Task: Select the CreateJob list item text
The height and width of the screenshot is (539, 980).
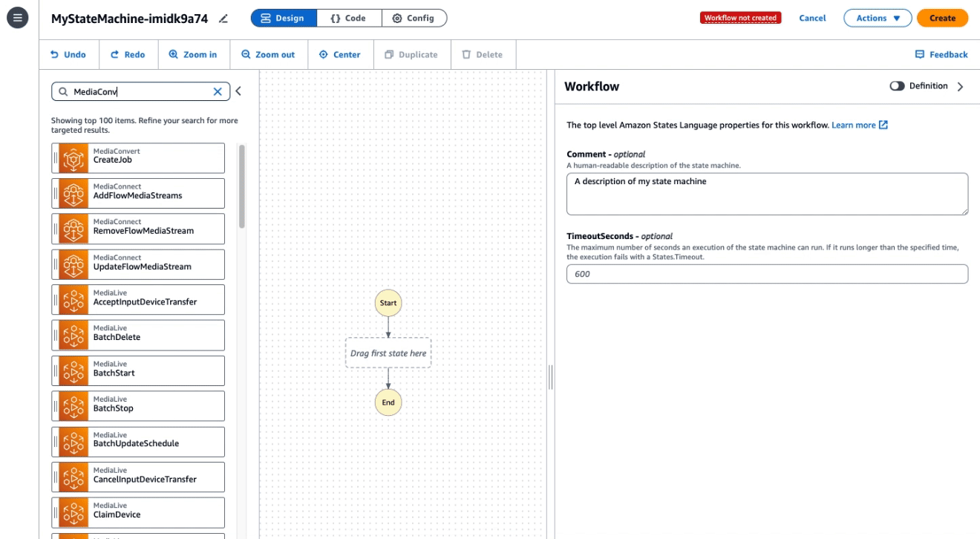Action: [113, 160]
